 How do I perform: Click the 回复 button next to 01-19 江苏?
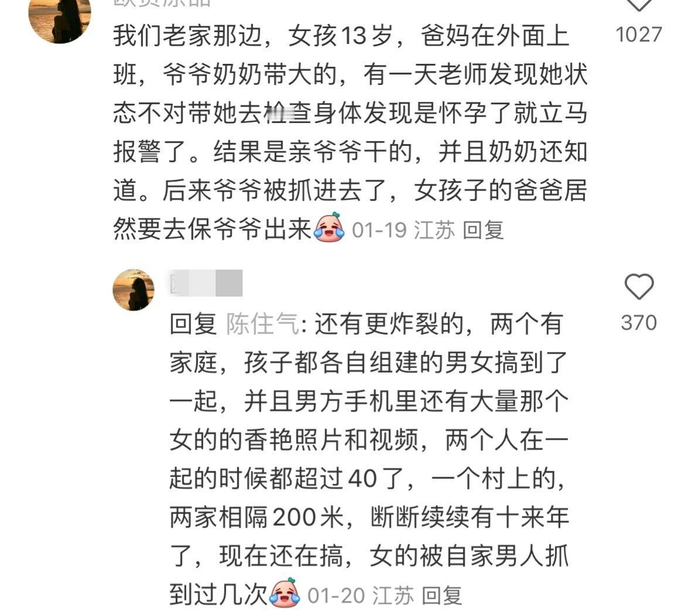coord(483,230)
